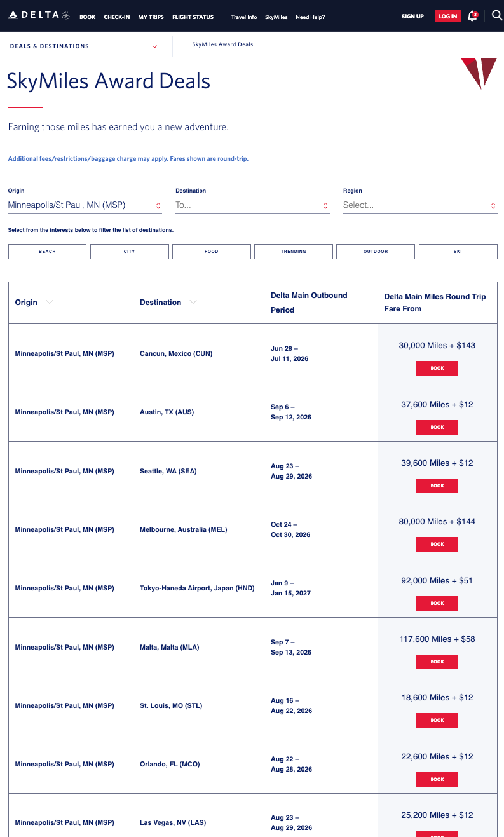Book the St. Louis, MO deal
The width and height of the screenshot is (504, 837).
(x=437, y=720)
